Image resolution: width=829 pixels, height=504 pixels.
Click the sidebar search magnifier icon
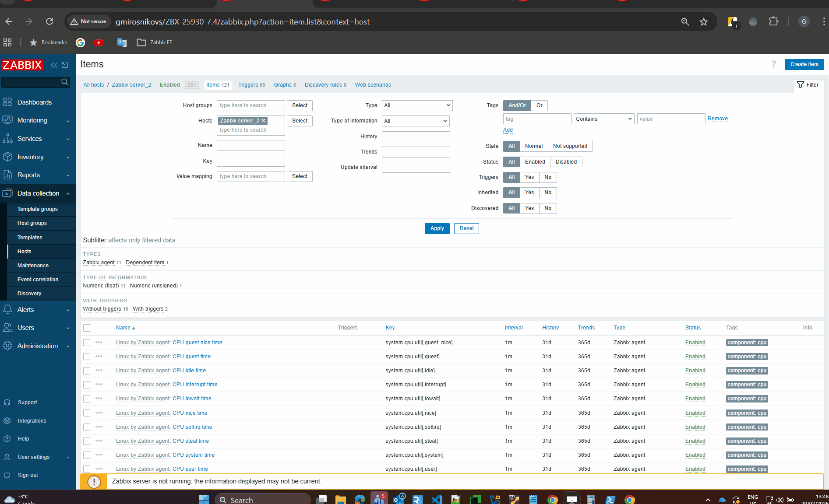65,82
